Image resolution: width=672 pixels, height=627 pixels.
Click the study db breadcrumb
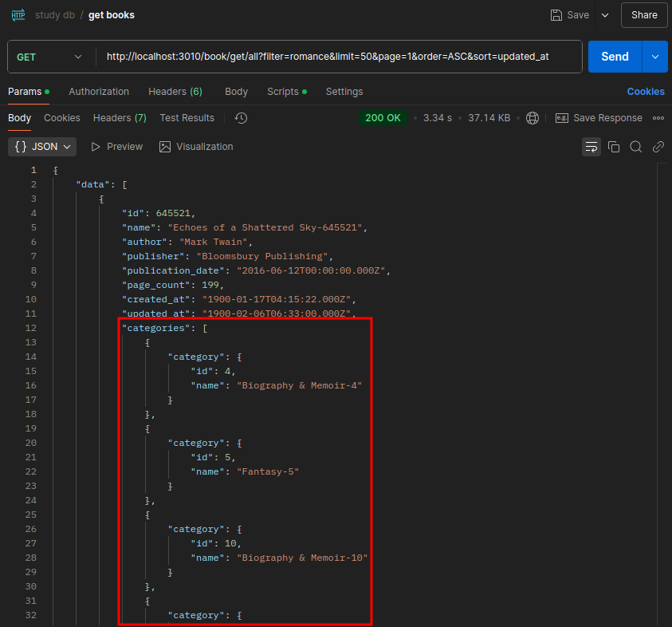pos(55,15)
